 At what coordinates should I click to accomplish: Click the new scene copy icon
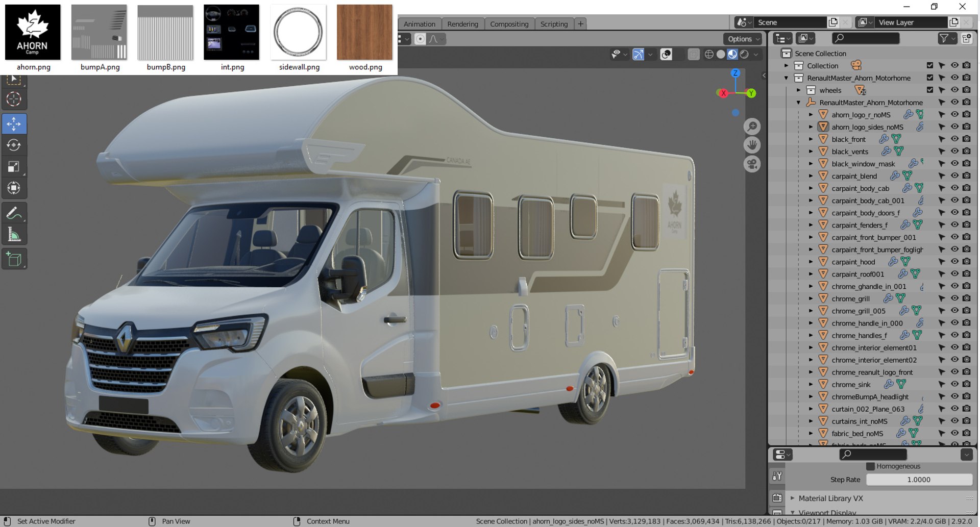click(833, 22)
